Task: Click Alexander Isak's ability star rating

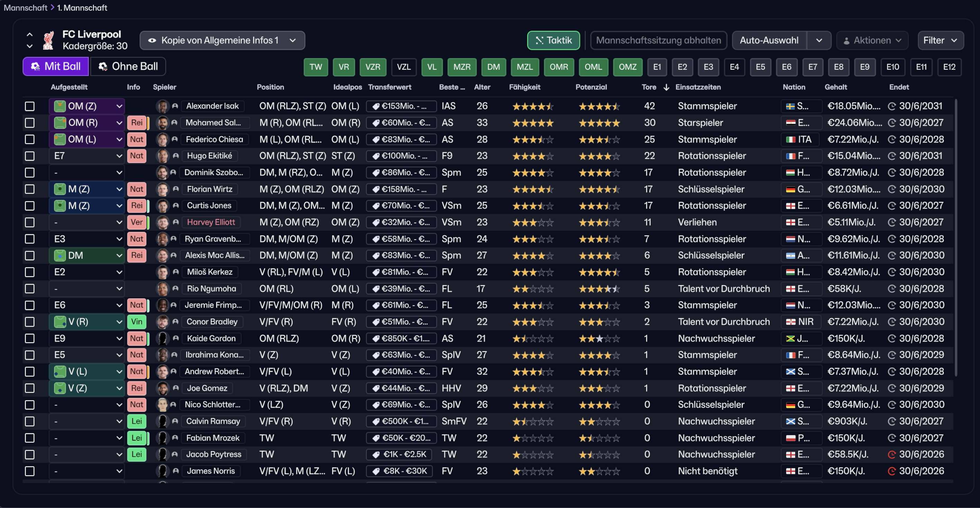Action: tap(533, 106)
